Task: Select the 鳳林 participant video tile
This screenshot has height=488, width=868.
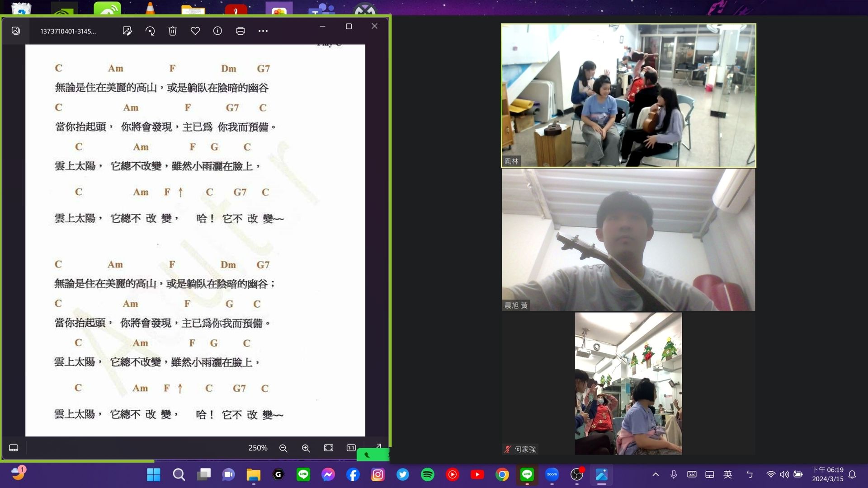Action: coord(628,96)
